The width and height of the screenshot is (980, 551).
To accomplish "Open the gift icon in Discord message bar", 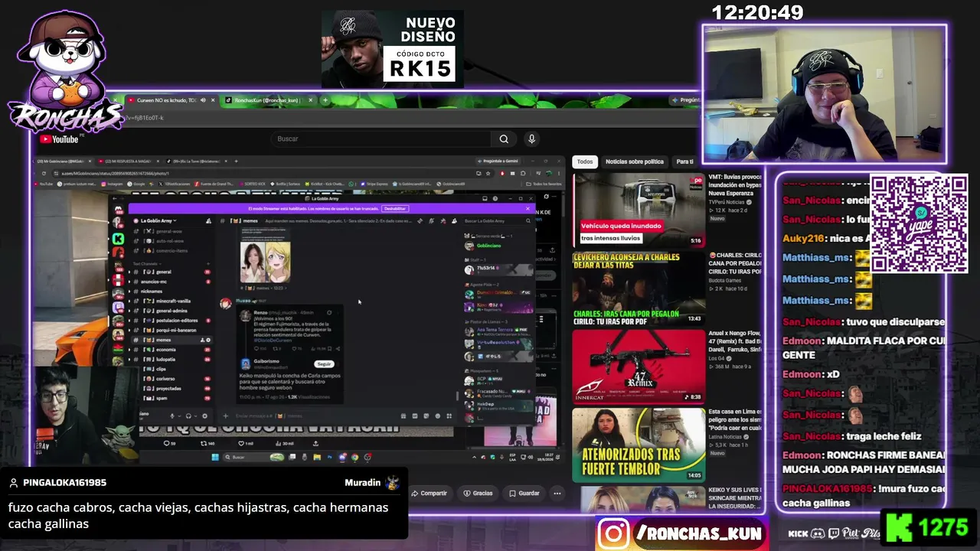I will pos(403,416).
